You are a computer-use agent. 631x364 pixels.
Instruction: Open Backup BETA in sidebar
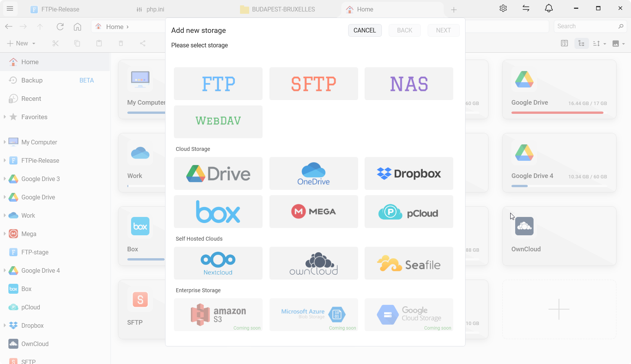tap(55, 80)
